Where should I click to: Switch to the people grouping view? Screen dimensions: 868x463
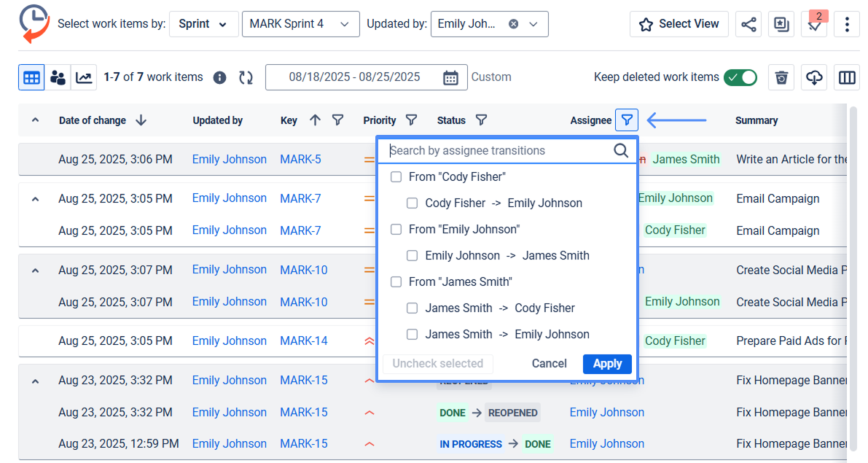point(58,77)
